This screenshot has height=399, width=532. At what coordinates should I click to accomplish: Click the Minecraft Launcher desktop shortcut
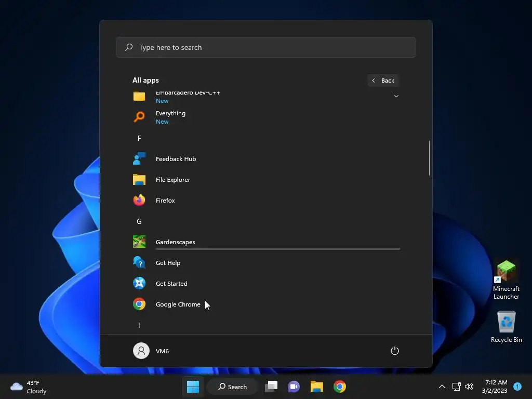[x=506, y=280]
